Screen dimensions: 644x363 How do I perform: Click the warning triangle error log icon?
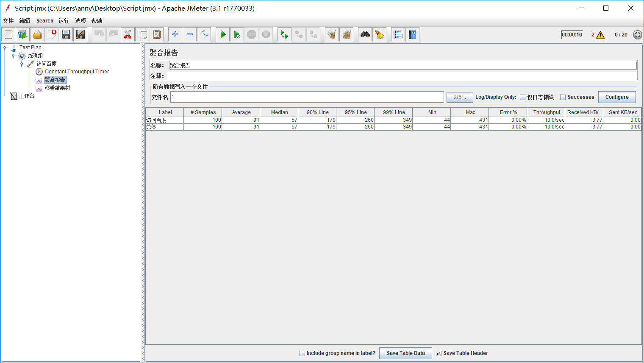pos(600,35)
